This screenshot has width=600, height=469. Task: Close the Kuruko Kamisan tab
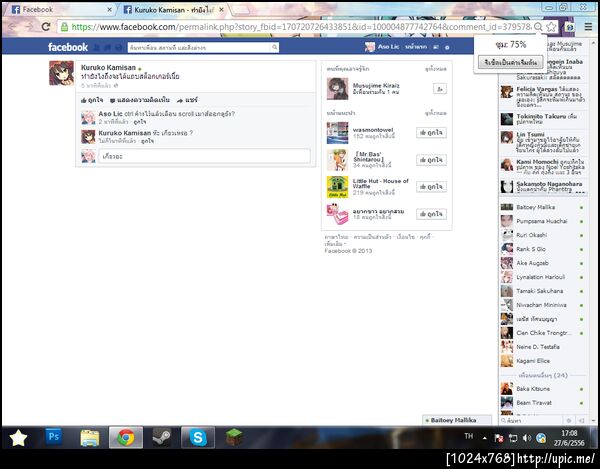coord(221,10)
